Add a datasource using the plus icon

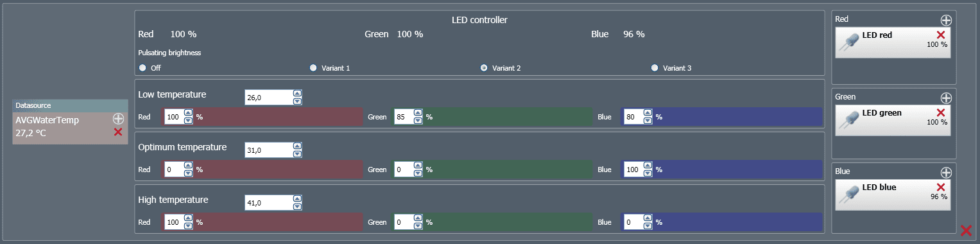(x=118, y=119)
